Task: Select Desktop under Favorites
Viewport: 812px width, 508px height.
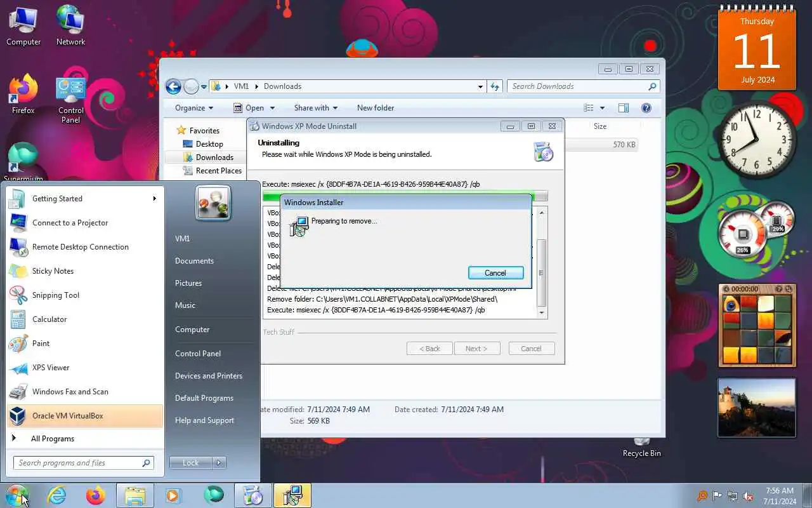Action: pyautogui.click(x=209, y=144)
